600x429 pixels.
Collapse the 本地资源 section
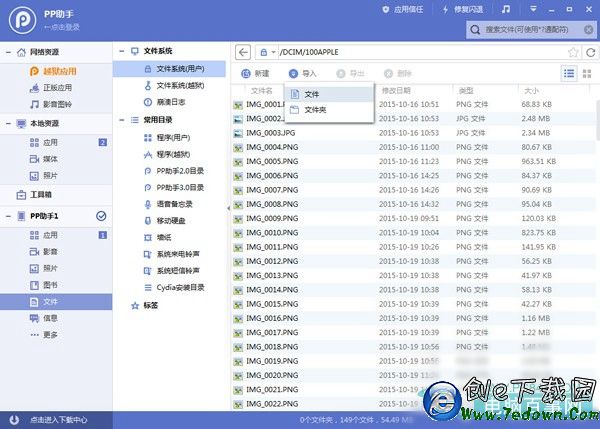tap(8, 123)
